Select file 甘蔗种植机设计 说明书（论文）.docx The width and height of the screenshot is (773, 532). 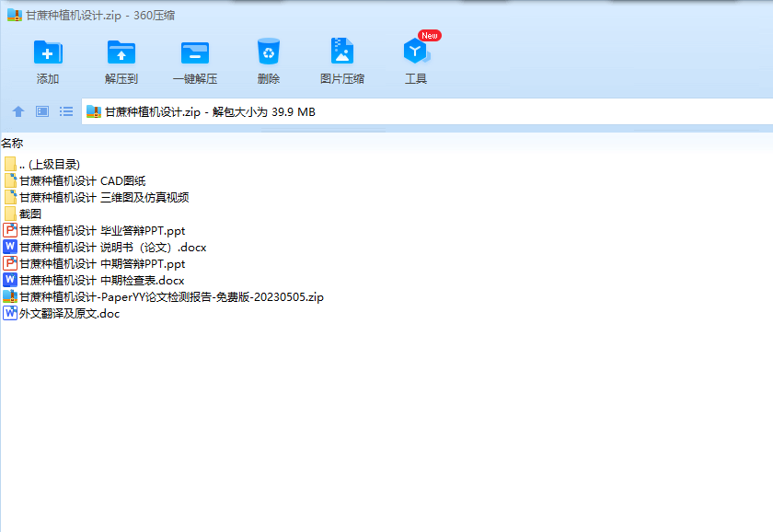105,247
